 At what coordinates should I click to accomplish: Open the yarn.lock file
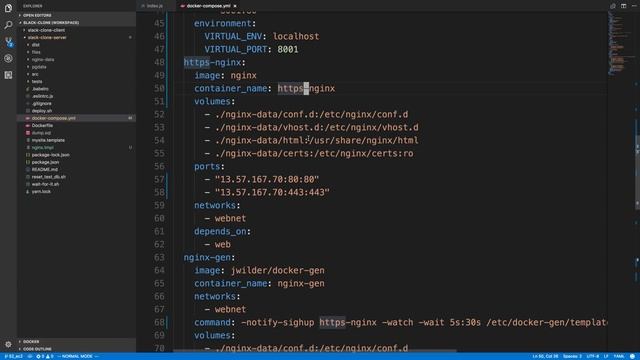(x=41, y=191)
